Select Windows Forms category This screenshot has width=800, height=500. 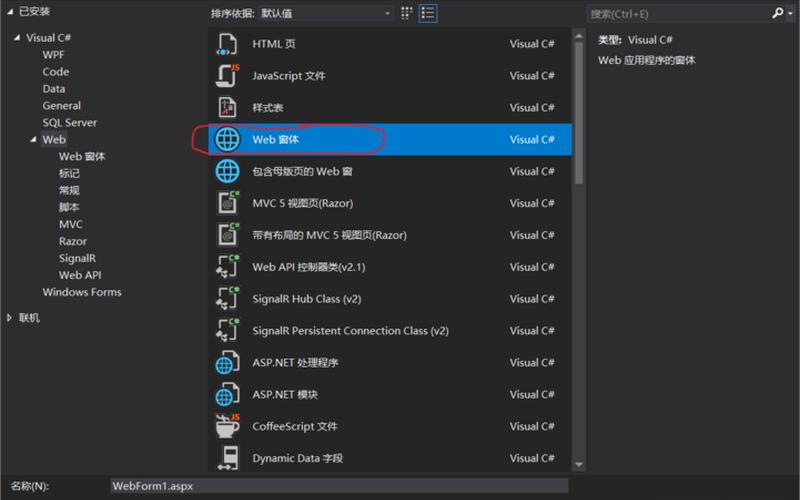pos(82,292)
